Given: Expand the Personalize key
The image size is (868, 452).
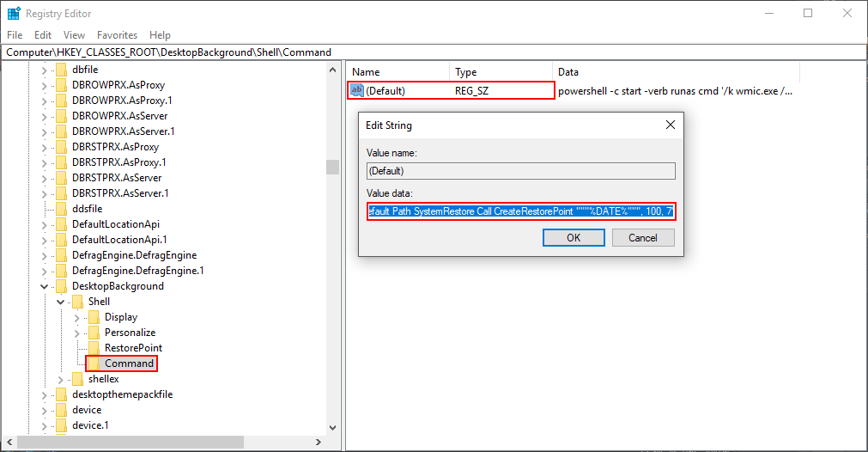Looking at the screenshot, I should [77, 333].
